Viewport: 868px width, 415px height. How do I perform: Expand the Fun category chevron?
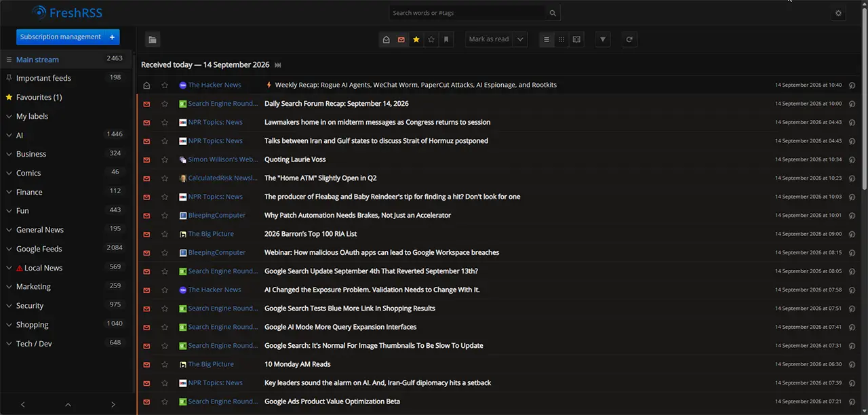[9, 211]
